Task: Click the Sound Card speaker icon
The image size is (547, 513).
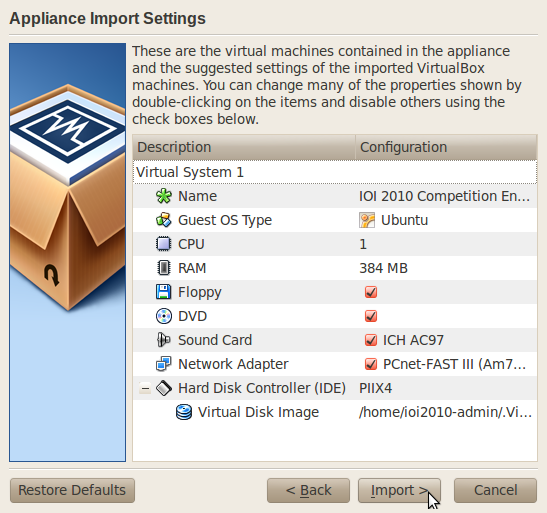Action: tap(164, 340)
